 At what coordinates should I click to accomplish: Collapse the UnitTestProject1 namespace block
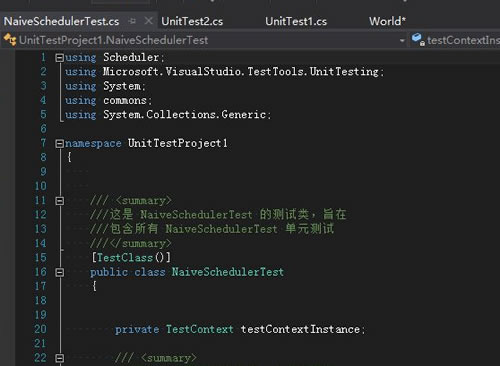point(60,144)
